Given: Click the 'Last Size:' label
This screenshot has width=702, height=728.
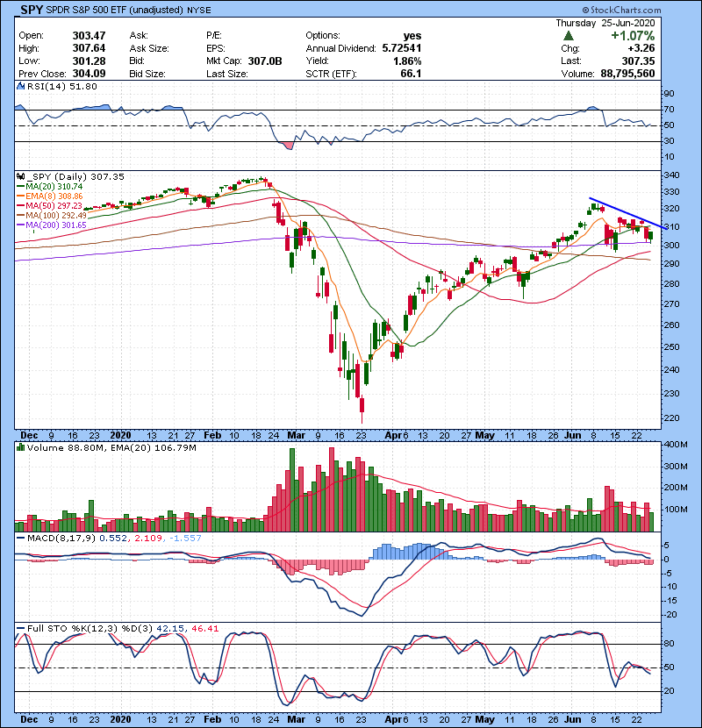Looking at the screenshot, I should click(226, 74).
